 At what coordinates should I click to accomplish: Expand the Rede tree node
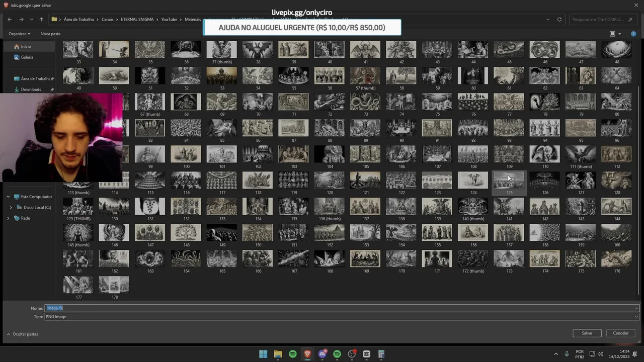(8, 218)
